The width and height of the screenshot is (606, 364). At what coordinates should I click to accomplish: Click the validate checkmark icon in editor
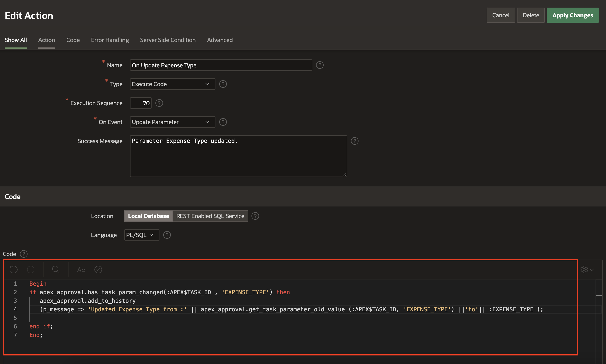coord(98,270)
